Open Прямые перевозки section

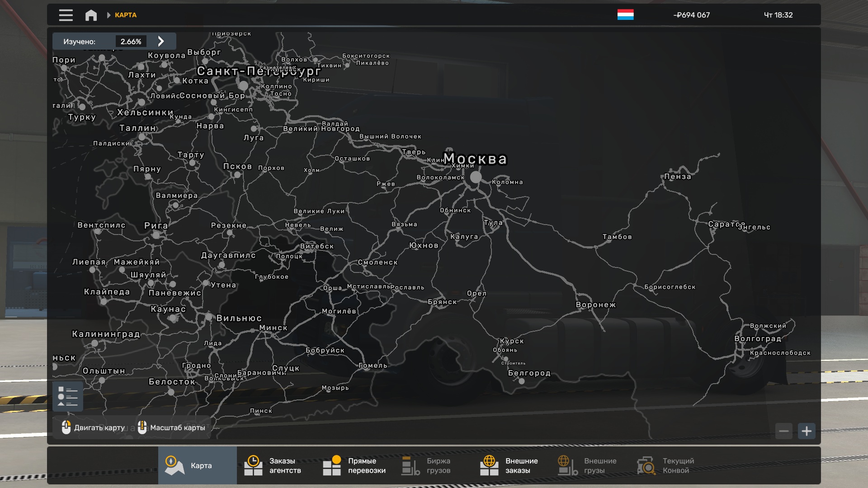pos(354,465)
